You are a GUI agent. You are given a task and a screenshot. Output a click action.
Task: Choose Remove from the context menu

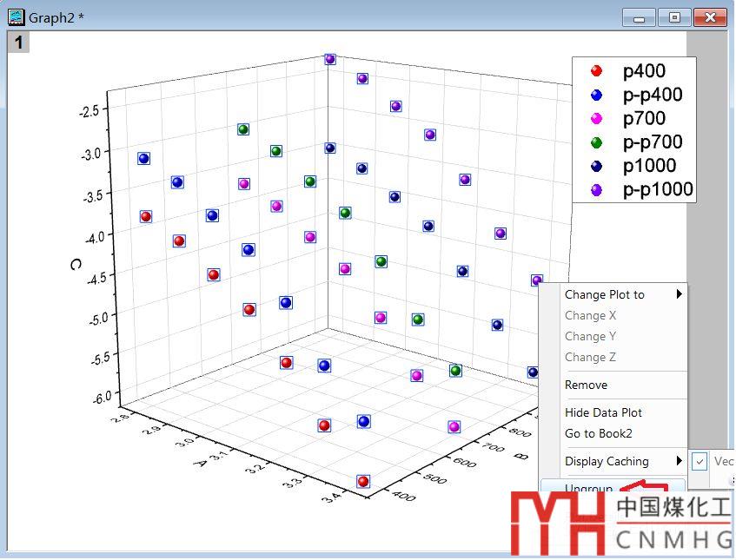click(586, 385)
